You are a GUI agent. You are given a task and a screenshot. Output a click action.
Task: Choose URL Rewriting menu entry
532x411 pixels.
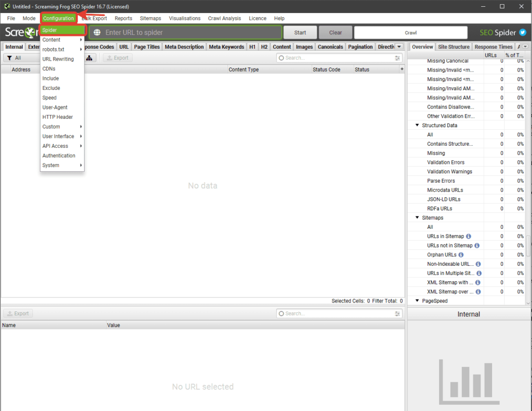(62, 59)
